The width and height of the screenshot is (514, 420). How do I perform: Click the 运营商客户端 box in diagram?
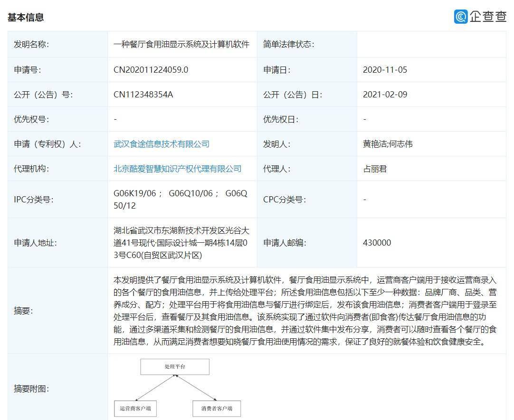pos(135,409)
